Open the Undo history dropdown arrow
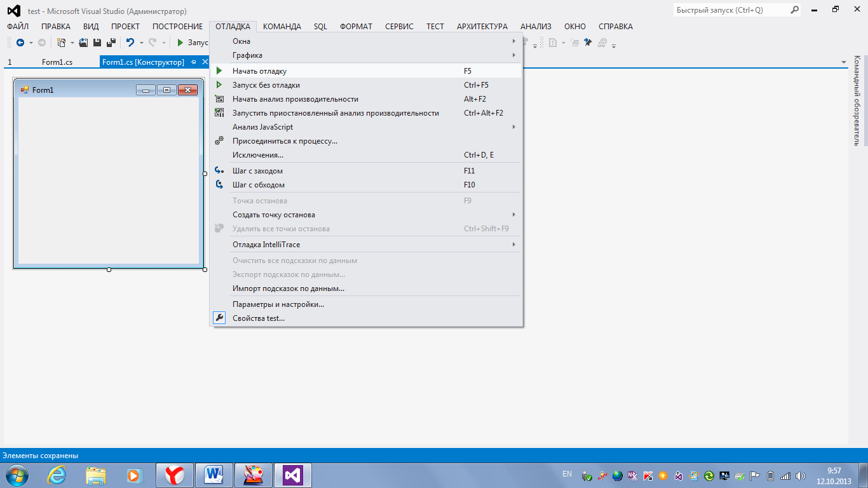Viewport: 868px width, 488px height. pos(140,43)
